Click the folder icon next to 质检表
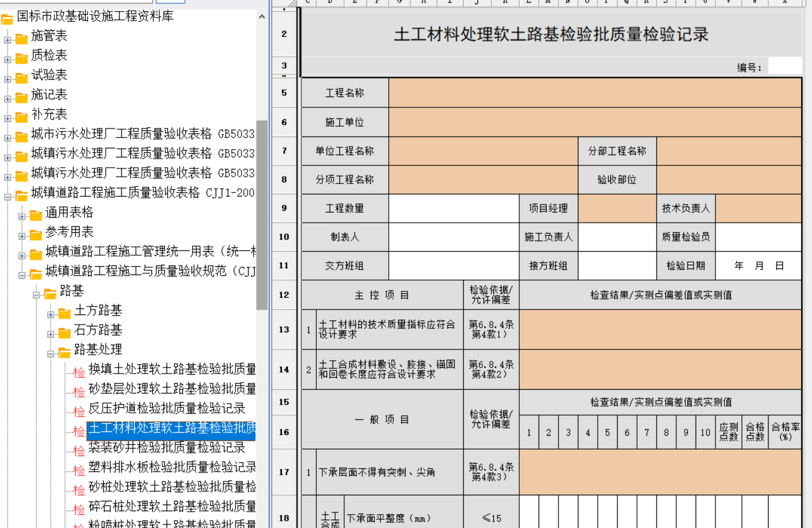Screen dimensions: 812x528 point(22,58)
